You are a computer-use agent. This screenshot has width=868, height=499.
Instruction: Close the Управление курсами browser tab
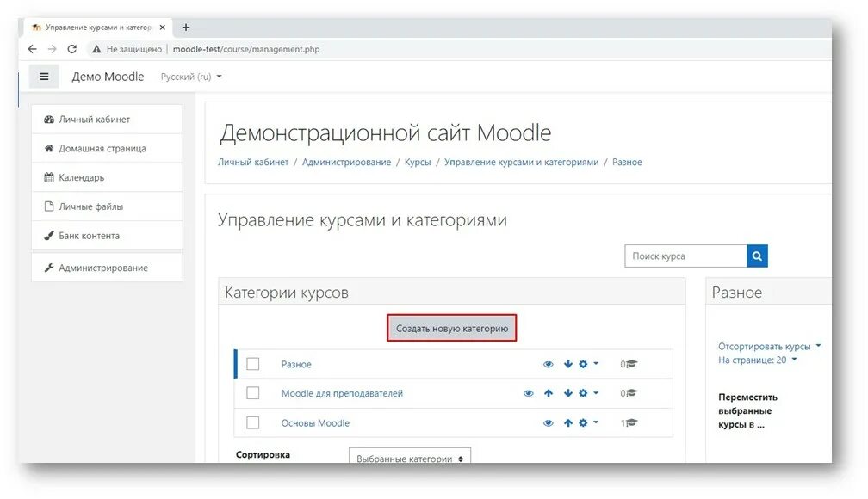coord(162,28)
